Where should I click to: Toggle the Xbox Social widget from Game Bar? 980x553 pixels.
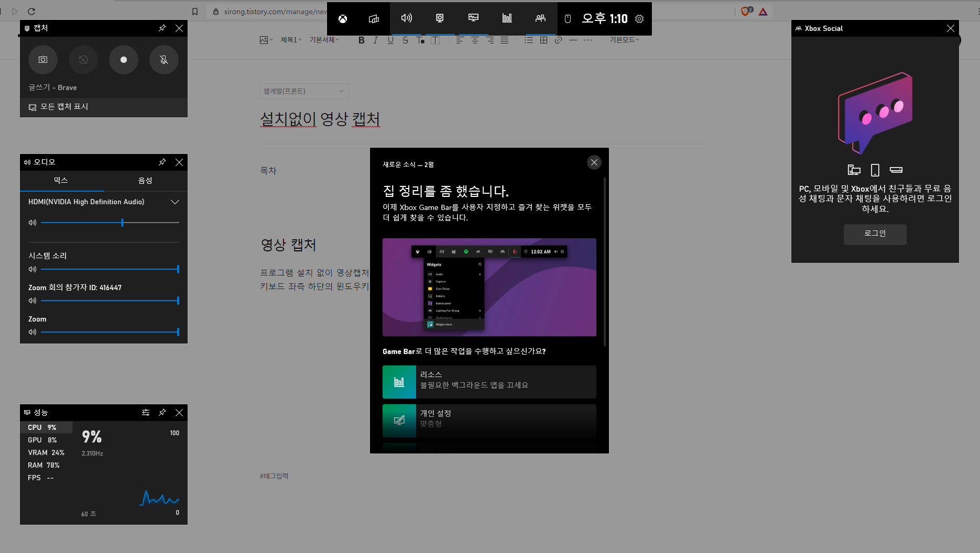point(540,18)
